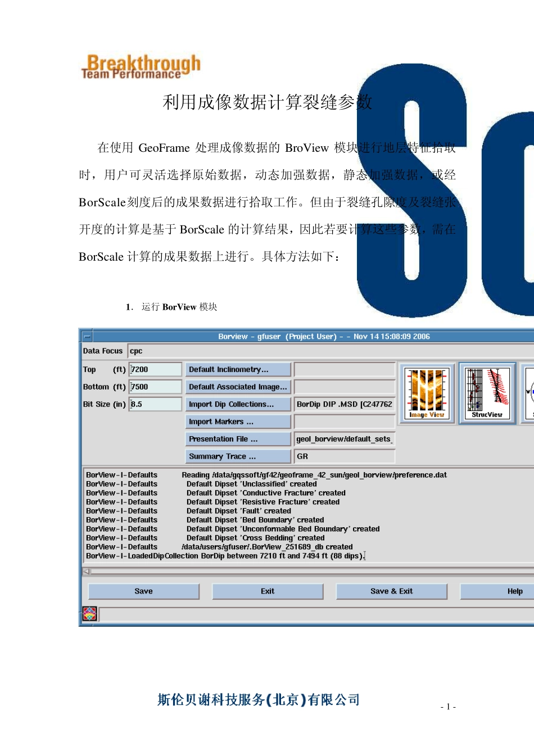Open Help in Borview
The width and height of the screenshot is (534, 756).
coord(497,591)
